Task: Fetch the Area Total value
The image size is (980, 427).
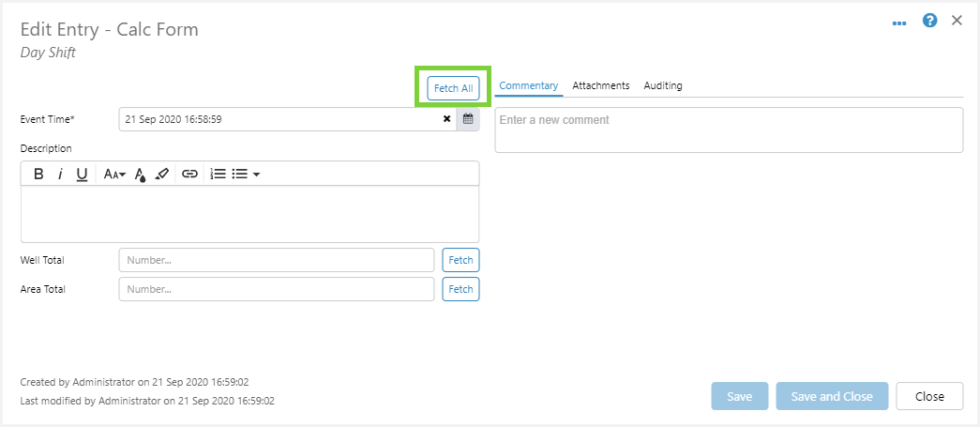Action: point(460,289)
